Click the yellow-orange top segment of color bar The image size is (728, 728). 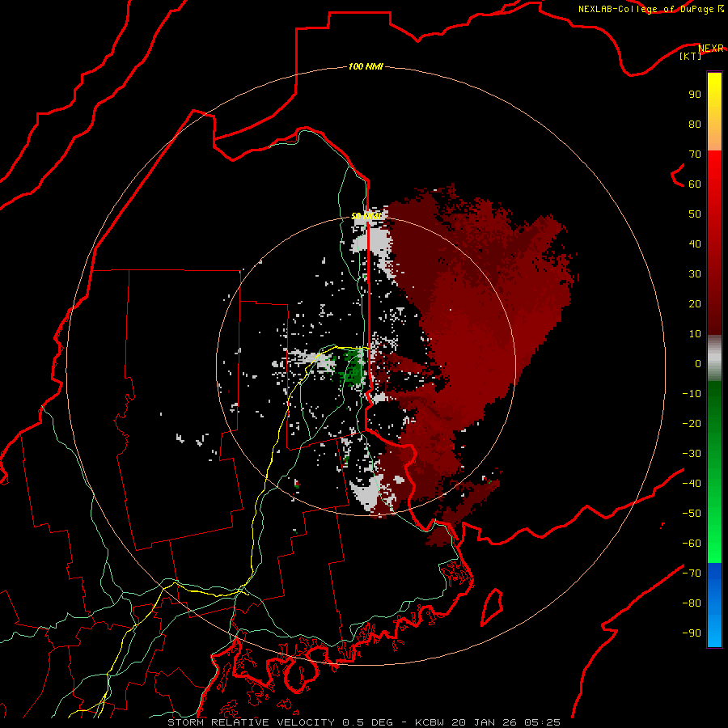pyautogui.click(x=714, y=112)
